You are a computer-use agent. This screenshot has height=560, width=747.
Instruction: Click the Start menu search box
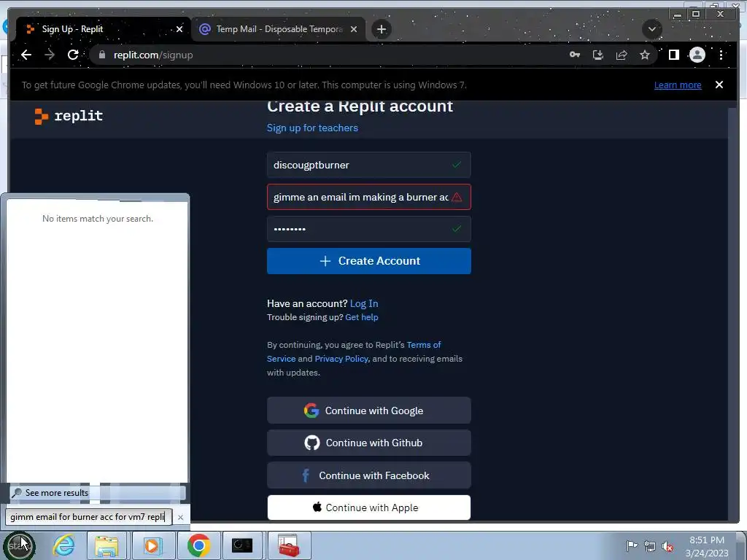pos(88,517)
